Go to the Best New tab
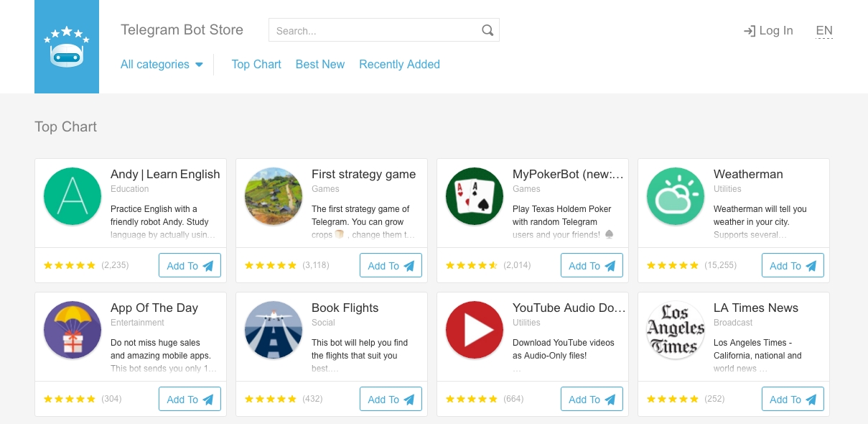This screenshot has height=424, width=868. pos(320,65)
